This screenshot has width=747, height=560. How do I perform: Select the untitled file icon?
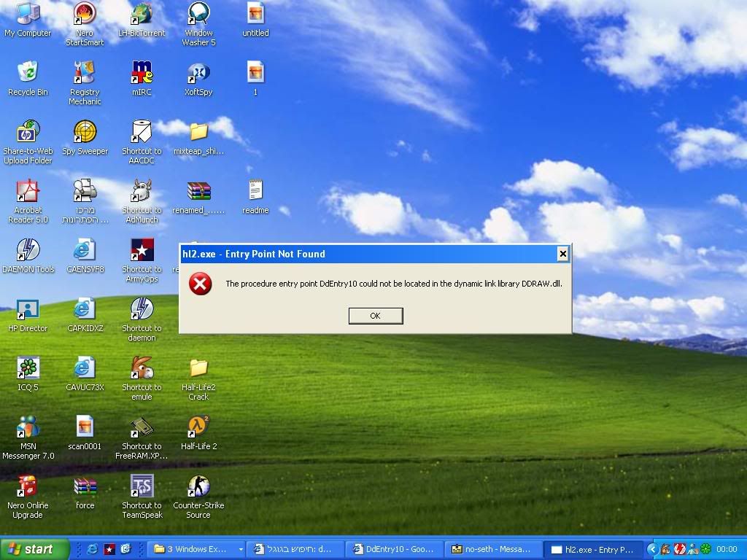pyautogui.click(x=255, y=20)
